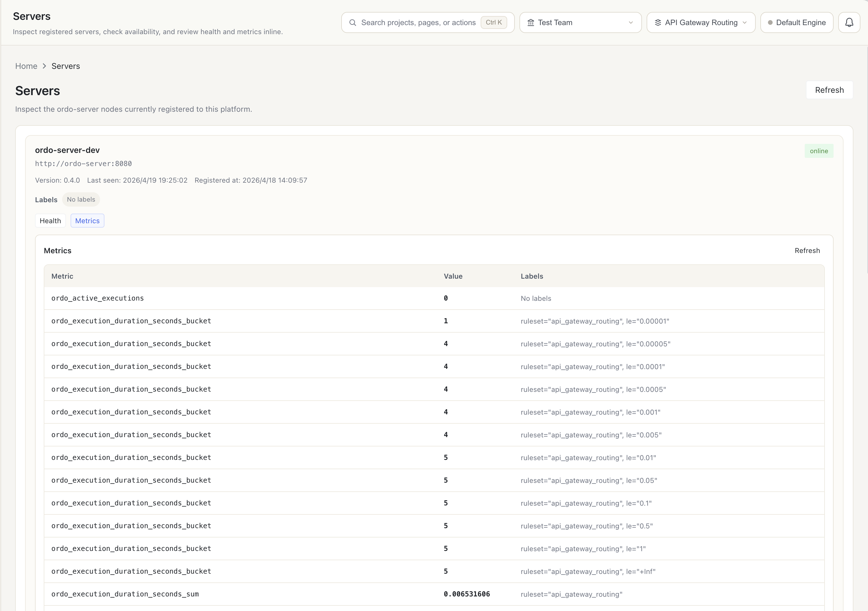Switch to the Health tab
The width and height of the screenshot is (868, 611).
coord(50,221)
